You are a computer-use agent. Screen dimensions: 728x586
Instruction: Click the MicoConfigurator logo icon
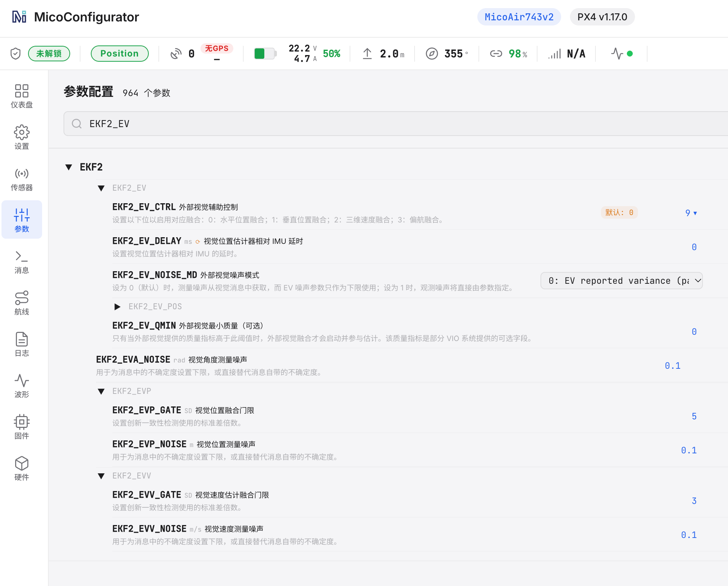click(19, 17)
